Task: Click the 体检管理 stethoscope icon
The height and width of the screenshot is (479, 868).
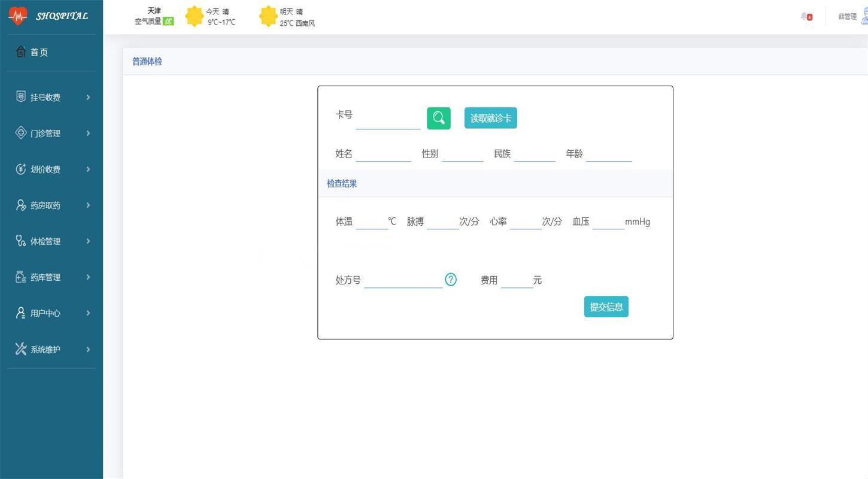Action: [21, 241]
